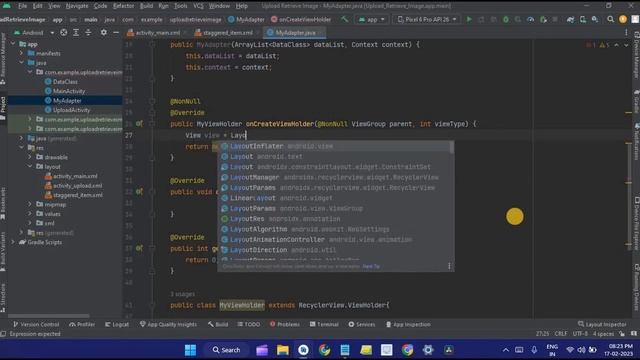Open the Device Manager icon in toolbar
640x360 pixels.
point(583,19)
